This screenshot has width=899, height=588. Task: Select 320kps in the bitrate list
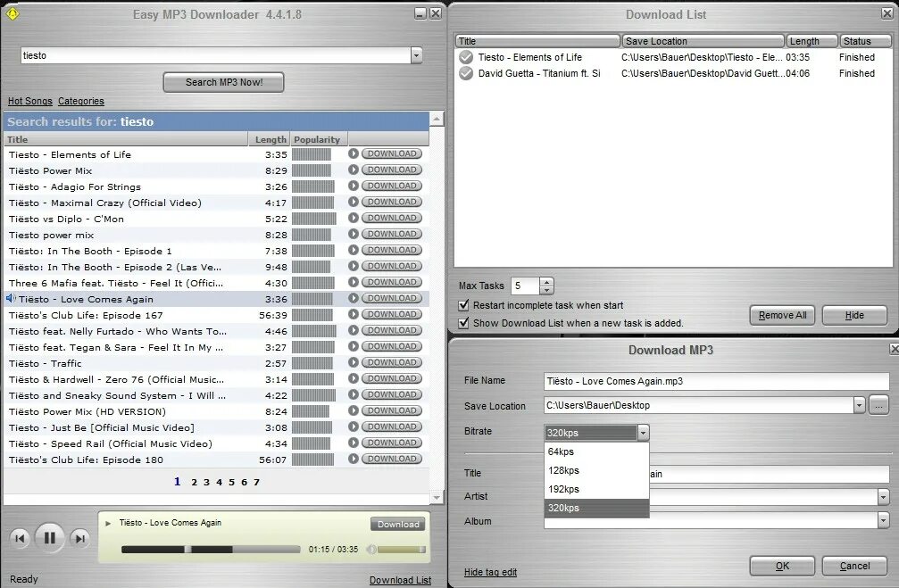(596, 508)
